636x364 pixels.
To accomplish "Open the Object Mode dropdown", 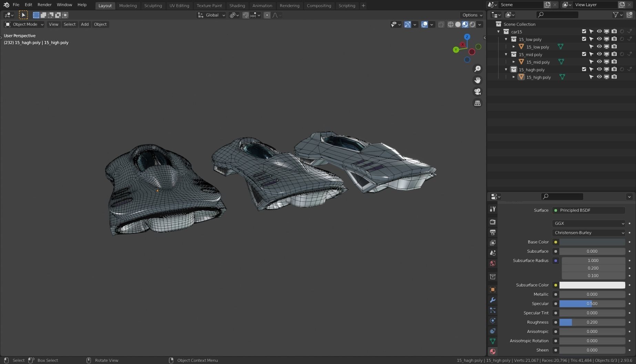I will pos(24,24).
